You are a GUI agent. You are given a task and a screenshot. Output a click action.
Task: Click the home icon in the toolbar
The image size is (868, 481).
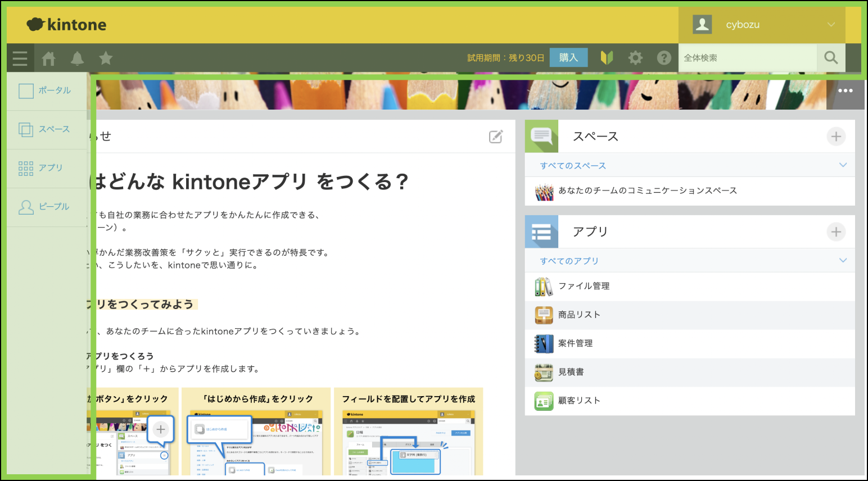[48, 57]
